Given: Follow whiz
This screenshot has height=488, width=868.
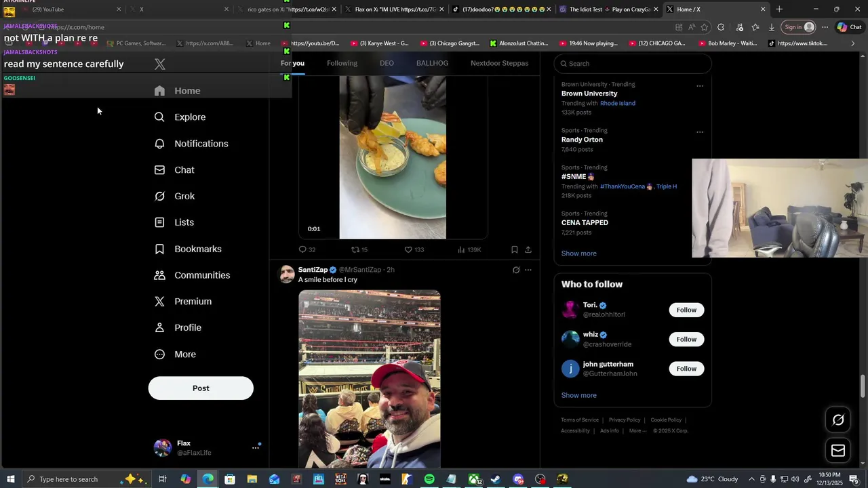Looking at the screenshot, I should 686,339.
